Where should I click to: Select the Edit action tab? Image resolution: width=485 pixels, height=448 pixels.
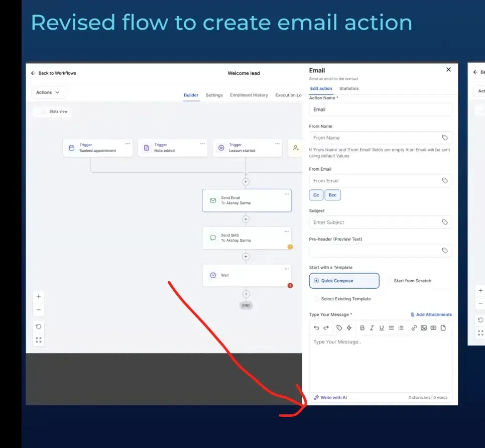(x=321, y=88)
